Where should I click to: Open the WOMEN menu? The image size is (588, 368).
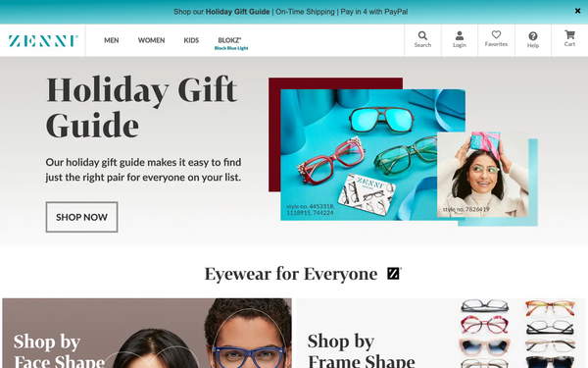pyautogui.click(x=151, y=40)
